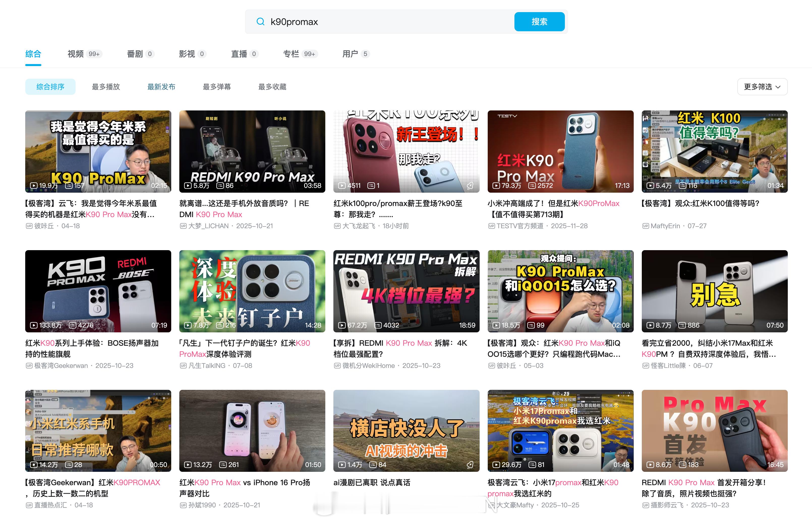Click the UP icon beside 直播热点汇
812x524 pixels.
(29, 505)
